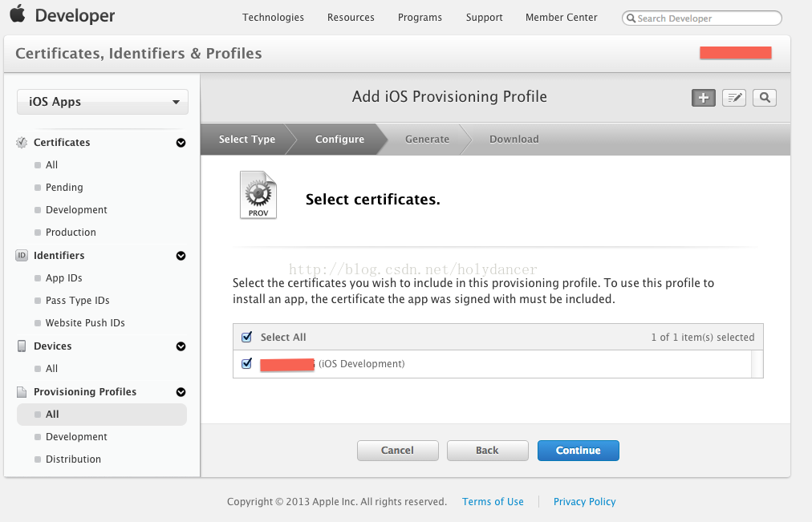Image resolution: width=812 pixels, height=522 pixels.
Task: Open the Resources menu
Action: 351,17
